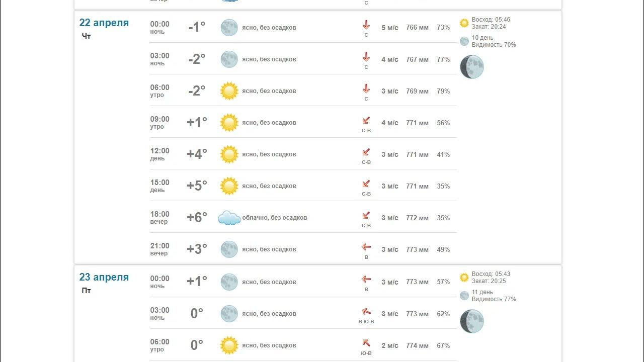Screen dimensions: 644x362
Task: Click the small moon icon beside 10 день
Action: pyautogui.click(x=464, y=41)
